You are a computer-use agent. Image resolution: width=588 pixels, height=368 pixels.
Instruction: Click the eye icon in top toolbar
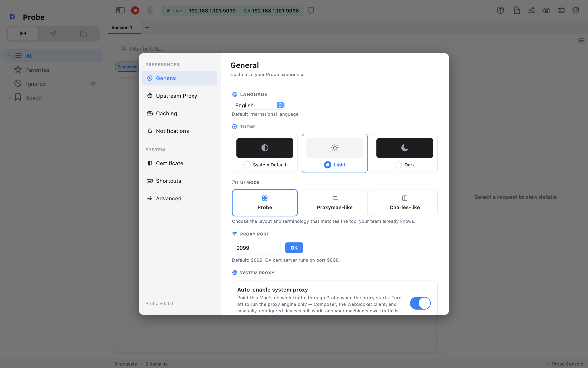546,10
